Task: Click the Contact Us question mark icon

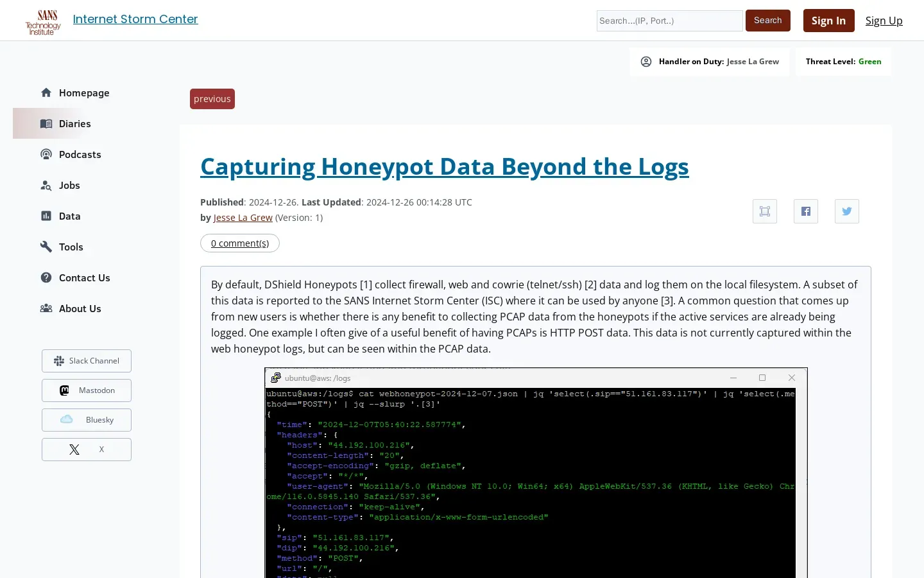Action: [46, 277]
